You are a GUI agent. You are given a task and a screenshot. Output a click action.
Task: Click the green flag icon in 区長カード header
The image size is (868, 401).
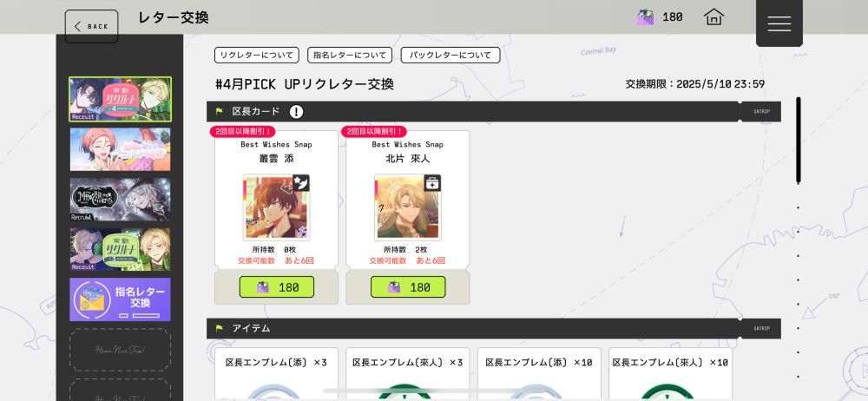pyautogui.click(x=220, y=111)
